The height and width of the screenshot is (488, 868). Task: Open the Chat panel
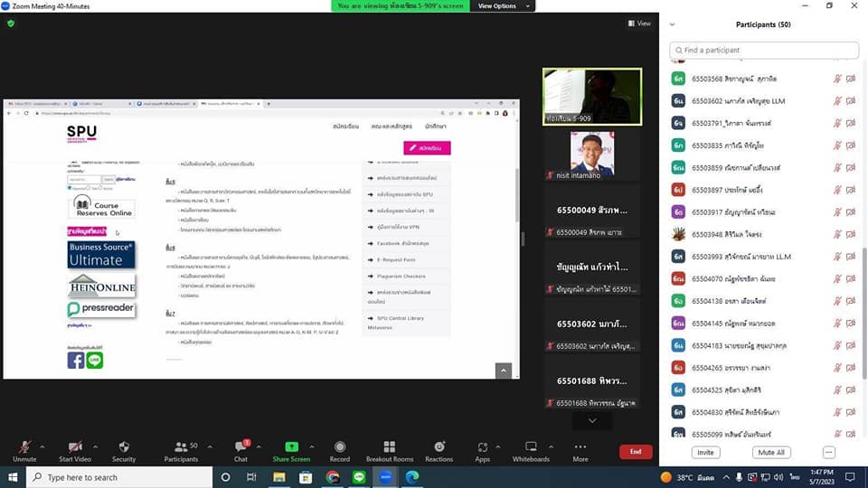tap(241, 447)
